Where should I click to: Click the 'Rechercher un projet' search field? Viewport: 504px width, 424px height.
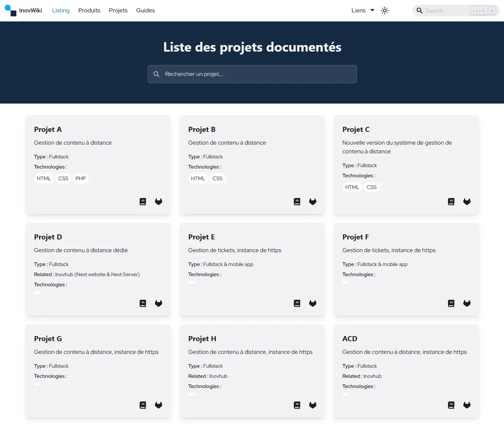coord(252,74)
